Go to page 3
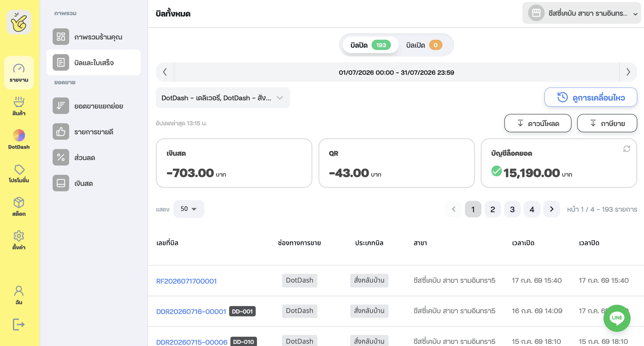The image size is (644, 346). [x=512, y=209]
